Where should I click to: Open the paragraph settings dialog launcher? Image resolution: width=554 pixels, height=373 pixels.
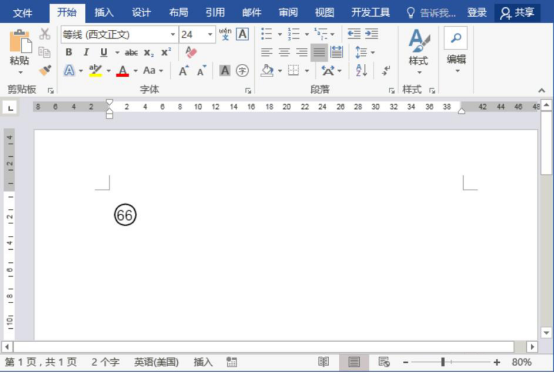pos(391,91)
